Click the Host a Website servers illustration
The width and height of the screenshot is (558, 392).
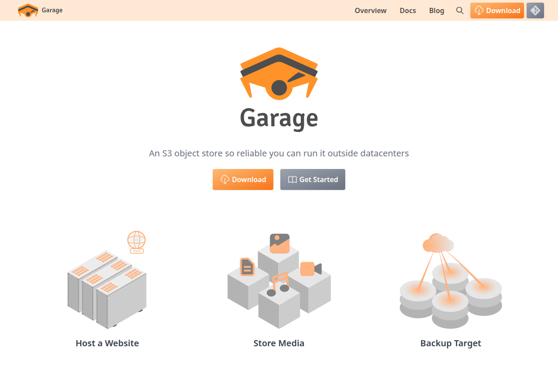pyautogui.click(x=107, y=280)
